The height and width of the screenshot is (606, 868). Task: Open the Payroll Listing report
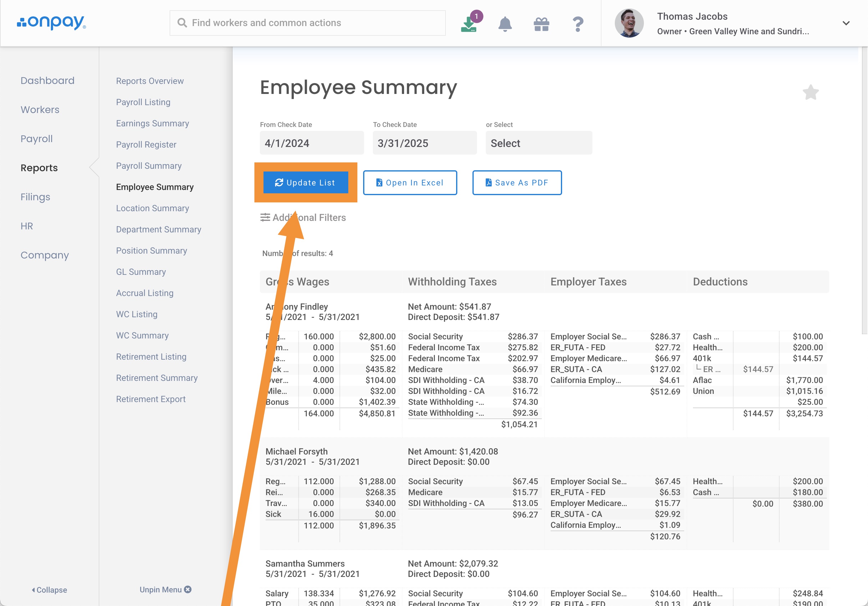pos(143,102)
